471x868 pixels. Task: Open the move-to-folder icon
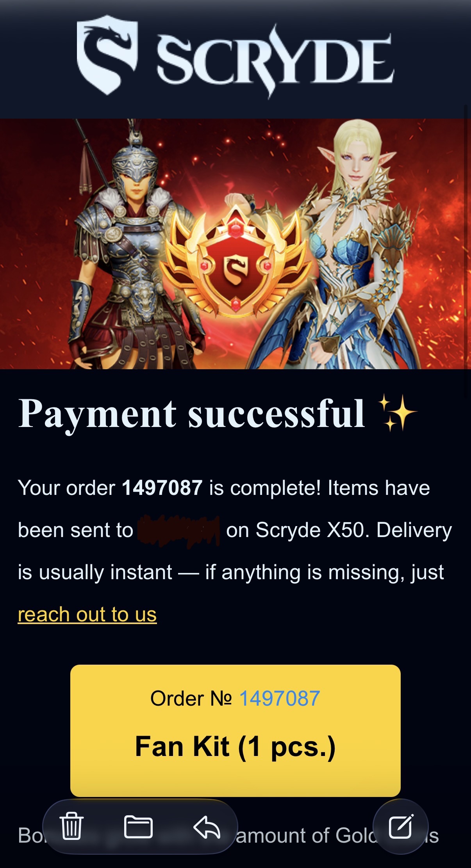coord(138,827)
